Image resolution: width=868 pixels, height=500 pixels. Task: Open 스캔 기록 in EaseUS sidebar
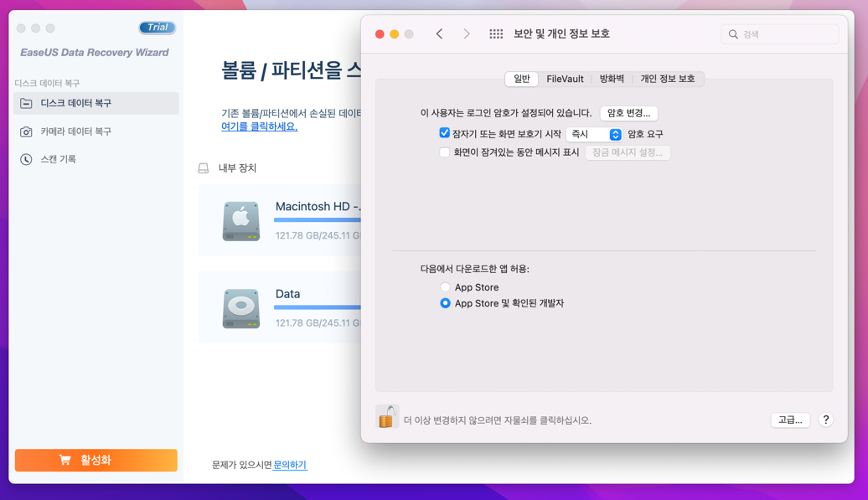click(96, 159)
